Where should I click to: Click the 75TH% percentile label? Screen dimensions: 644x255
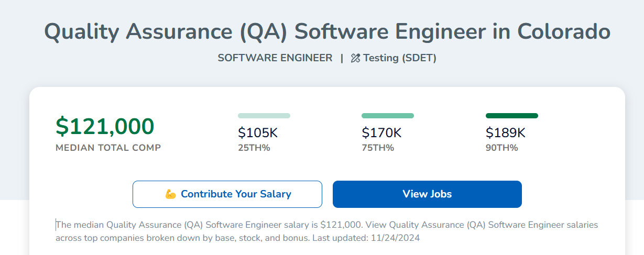point(378,148)
